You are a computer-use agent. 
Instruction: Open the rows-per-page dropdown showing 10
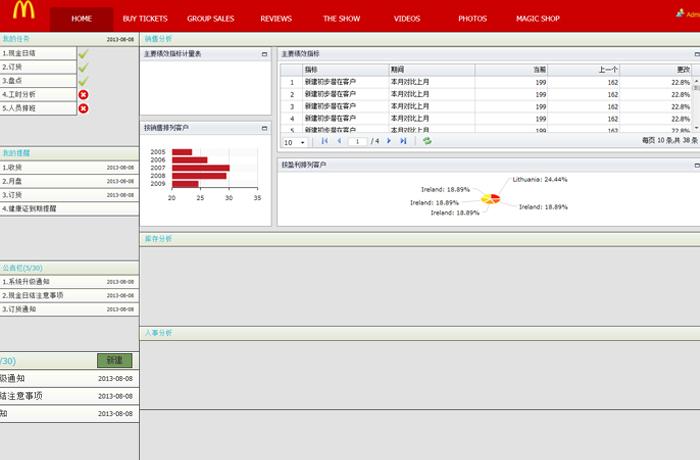pos(294,142)
